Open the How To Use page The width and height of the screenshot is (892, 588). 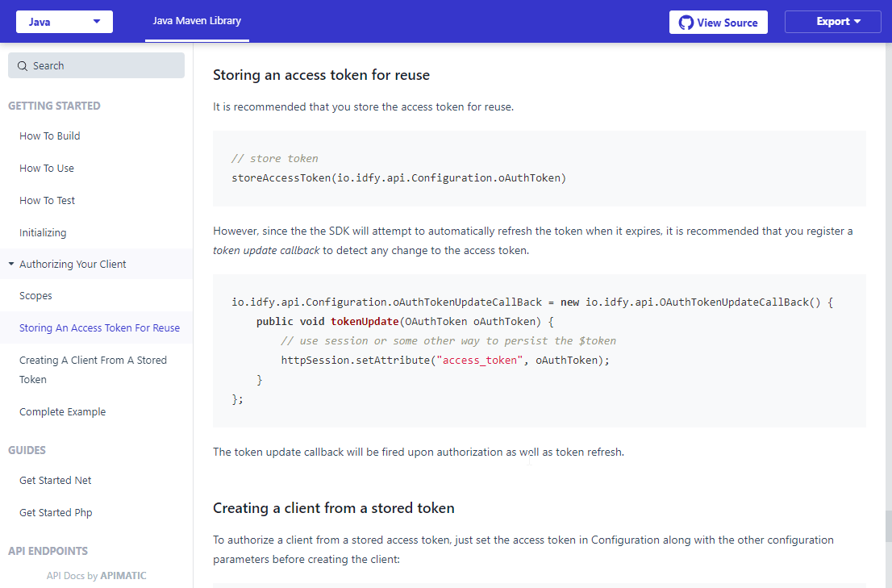(46, 168)
